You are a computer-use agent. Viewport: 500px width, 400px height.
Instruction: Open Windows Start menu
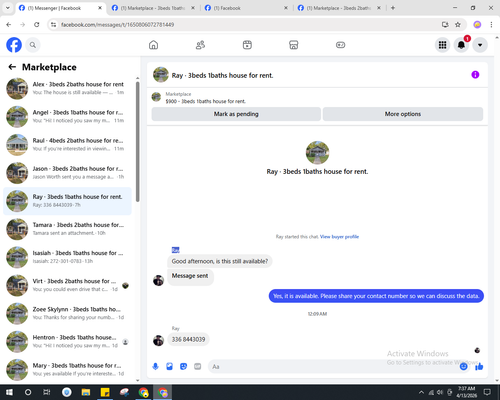tap(9, 392)
